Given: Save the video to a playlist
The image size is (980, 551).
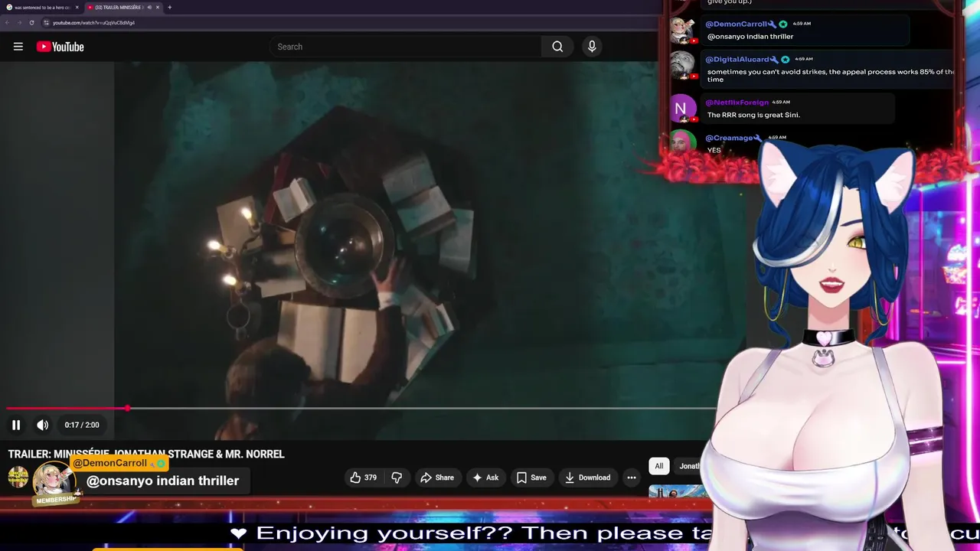Looking at the screenshot, I should coord(531,478).
